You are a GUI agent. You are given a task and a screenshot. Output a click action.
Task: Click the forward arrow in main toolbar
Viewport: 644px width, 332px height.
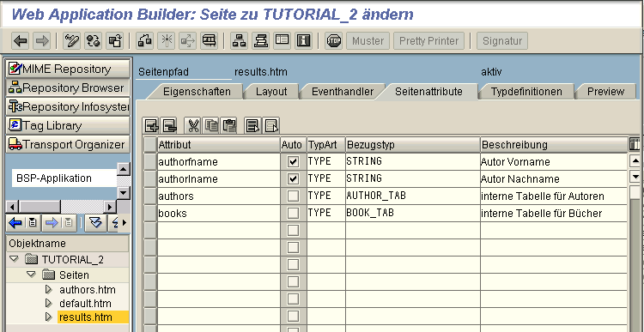coord(41,40)
